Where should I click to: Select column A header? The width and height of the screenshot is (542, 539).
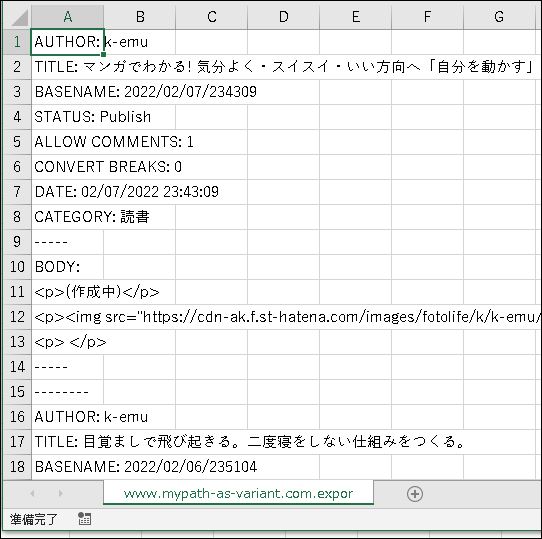67,17
